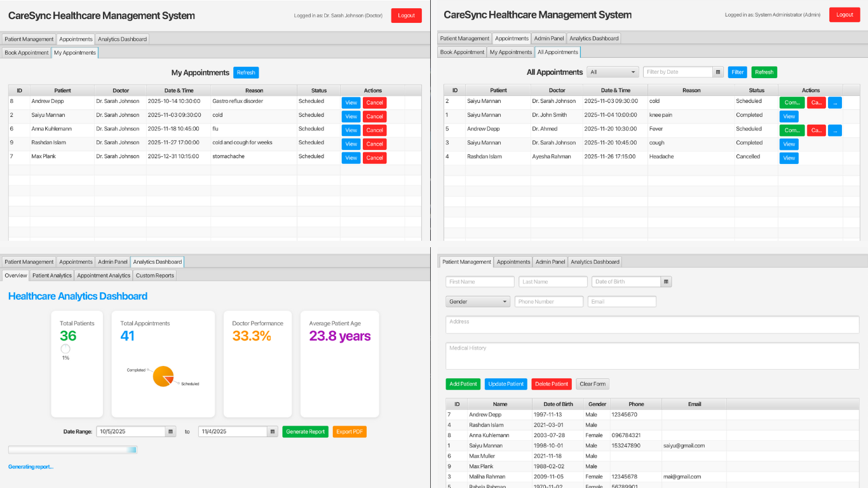
Task: Click into the Medical History text area
Action: point(652,356)
